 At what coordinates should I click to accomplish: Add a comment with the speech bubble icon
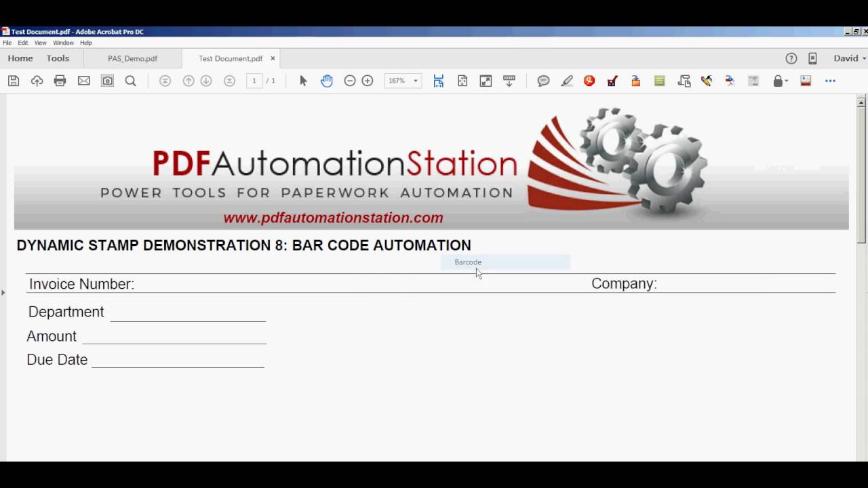tap(543, 81)
